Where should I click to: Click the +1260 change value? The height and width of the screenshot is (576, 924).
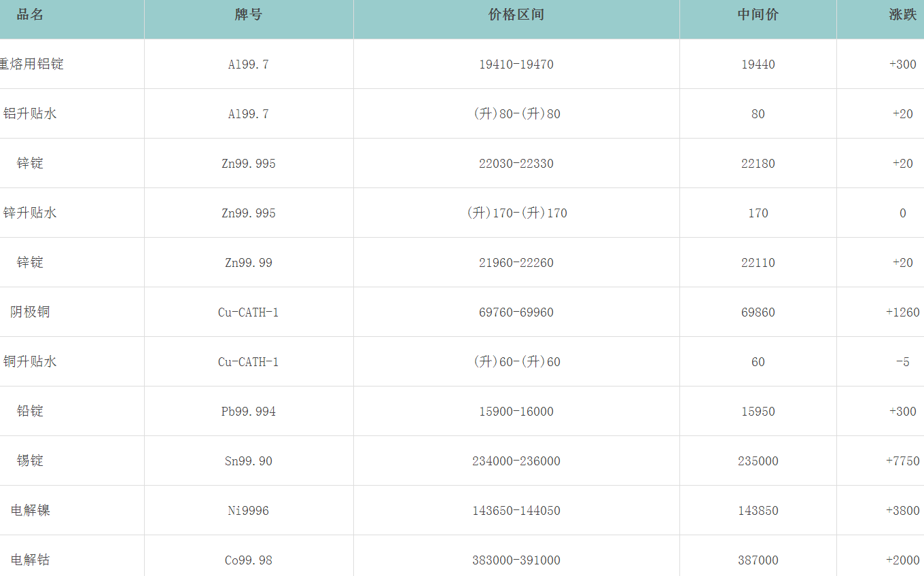[902, 312]
